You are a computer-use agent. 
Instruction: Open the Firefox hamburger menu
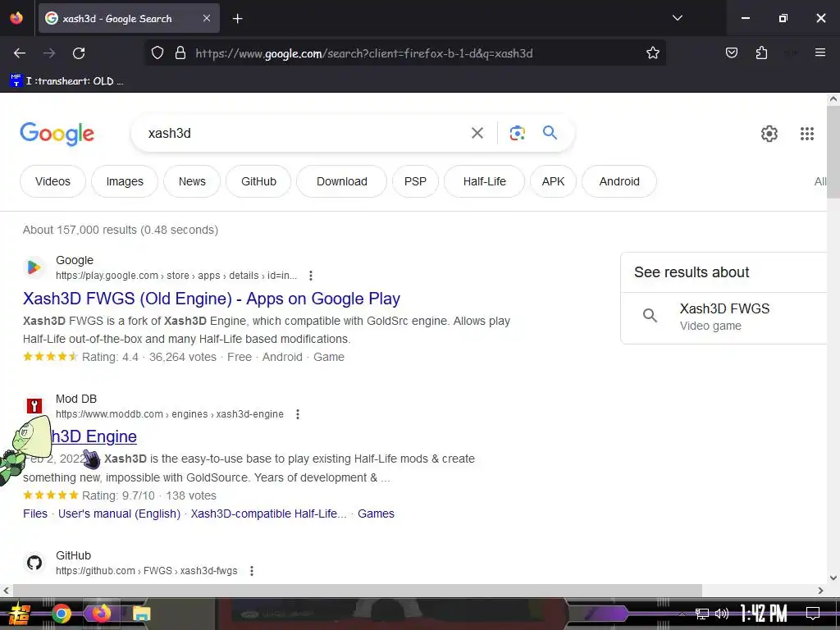[x=820, y=52]
